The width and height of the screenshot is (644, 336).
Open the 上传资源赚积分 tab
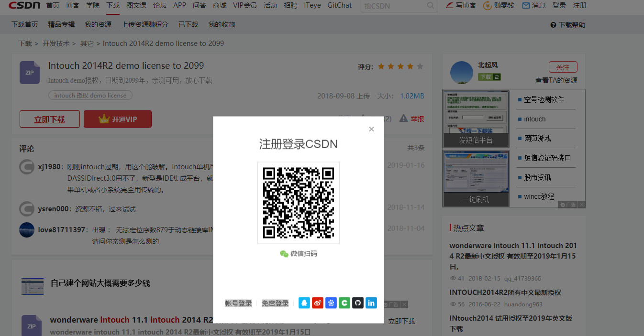click(x=145, y=24)
